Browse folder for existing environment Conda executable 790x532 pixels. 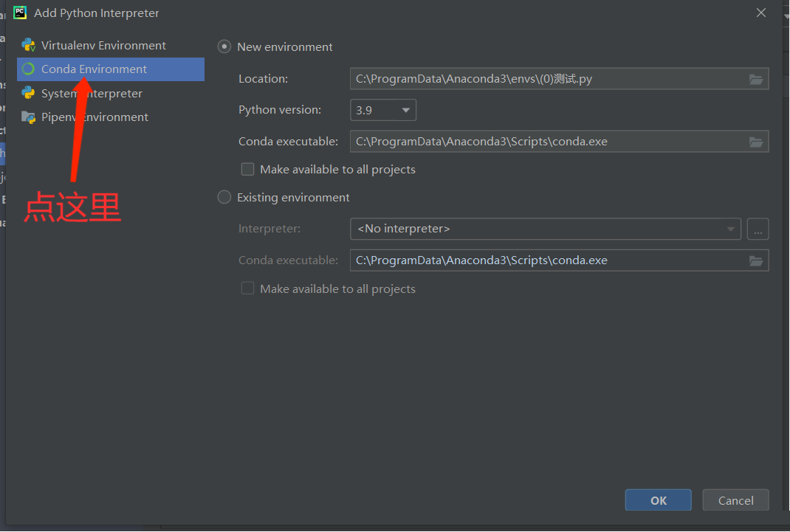click(755, 260)
